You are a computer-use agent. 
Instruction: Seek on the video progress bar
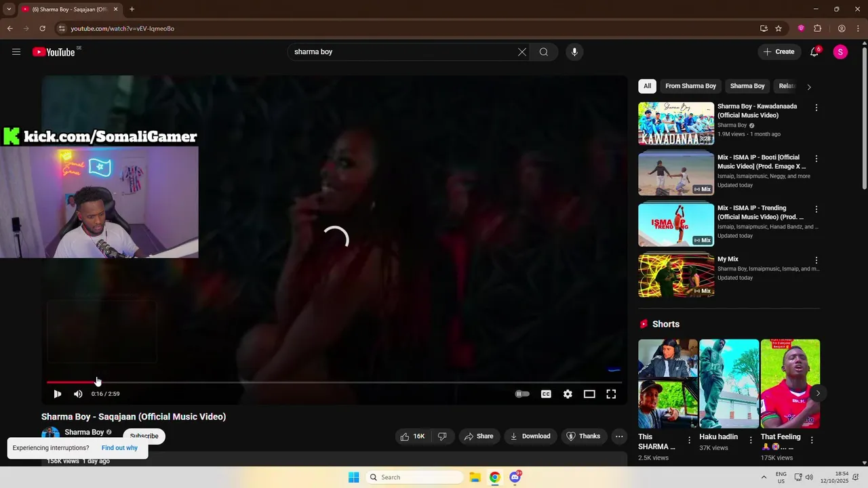coord(334,382)
